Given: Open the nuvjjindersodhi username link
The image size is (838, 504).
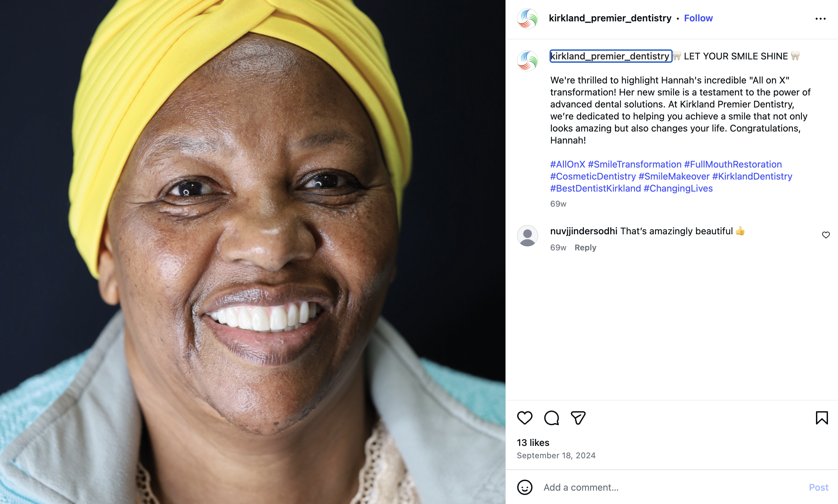Looking at the screenshot, I should (584, 231).
